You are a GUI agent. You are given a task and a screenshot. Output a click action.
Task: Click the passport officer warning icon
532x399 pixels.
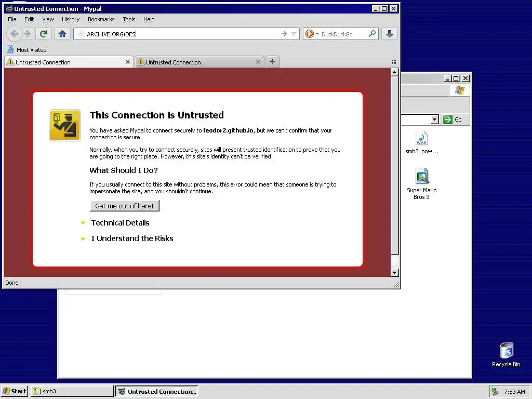pos(65,125)
